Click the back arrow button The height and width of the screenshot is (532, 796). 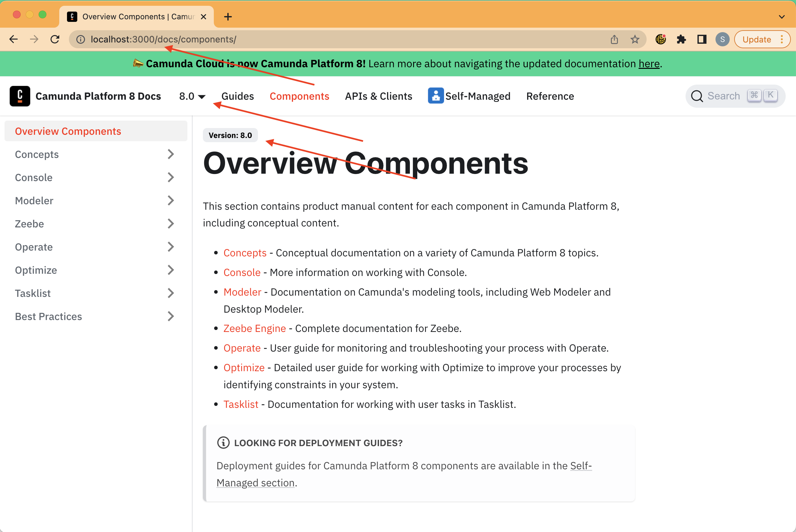click(x=14, y=39)
